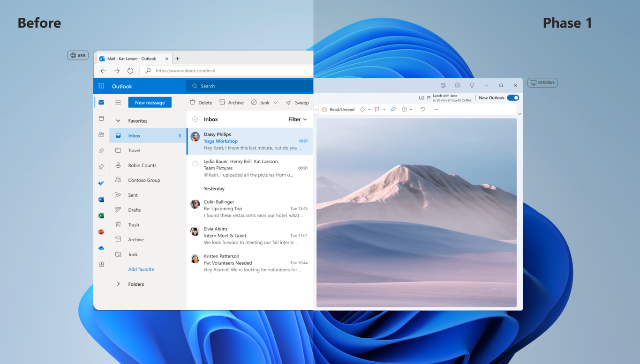
Task: Tick the circle on Team Pictures email
Action: click(x=195, y=163)
